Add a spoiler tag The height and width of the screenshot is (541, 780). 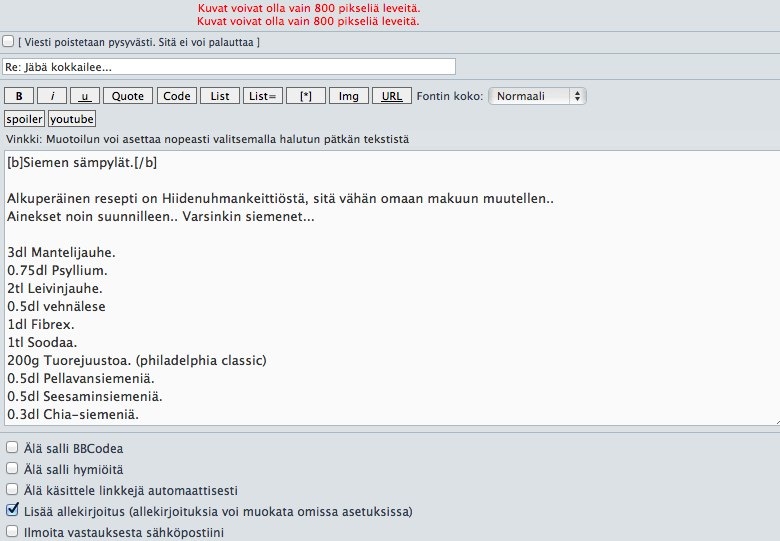(25, 118)
